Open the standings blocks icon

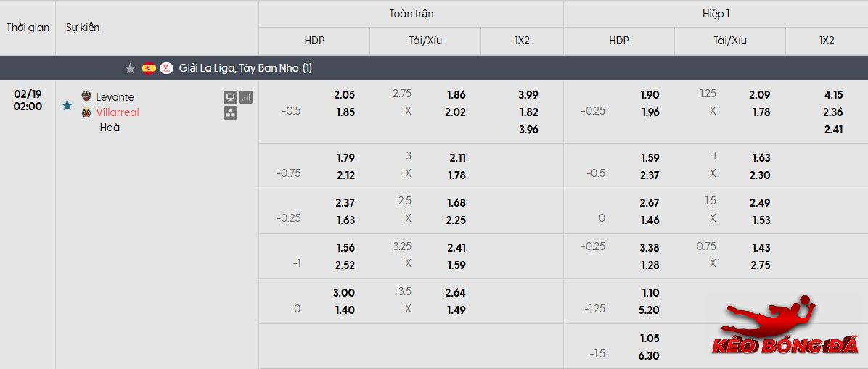[230, 113]
